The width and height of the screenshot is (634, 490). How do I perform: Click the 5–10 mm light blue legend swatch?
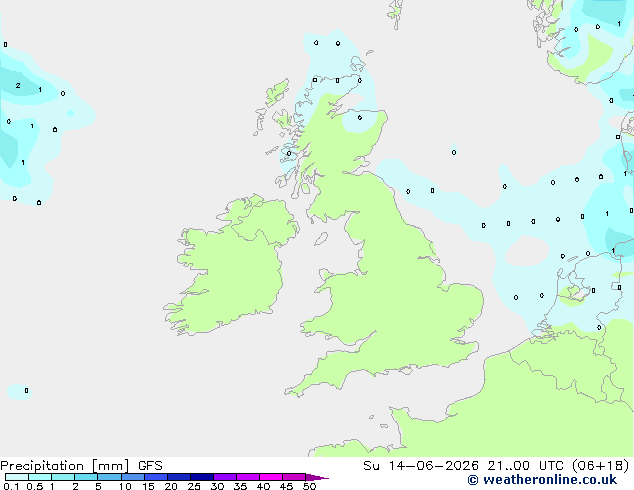[x=109, y=477]
